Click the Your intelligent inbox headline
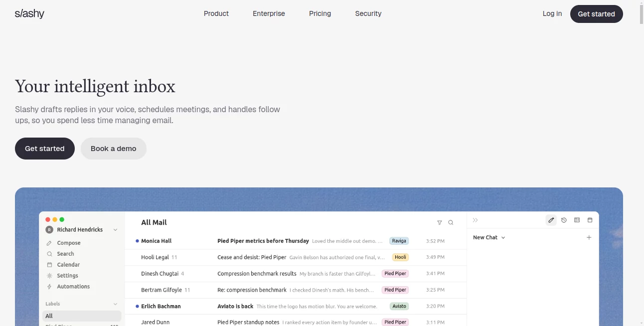Image resolution: width=644 pixels, height=326 pixels. click(95, 86)
